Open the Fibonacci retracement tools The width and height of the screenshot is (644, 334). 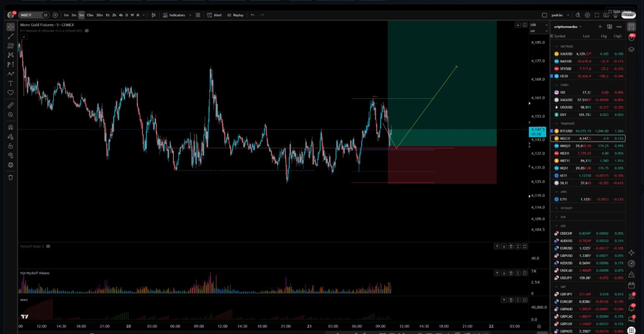pyautogui.click(x=10, y=46)
